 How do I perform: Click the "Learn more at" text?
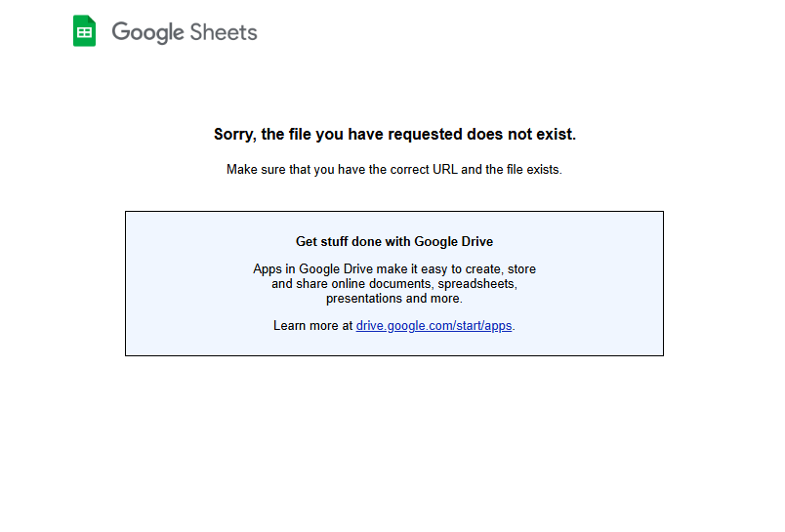pos(312,326)
